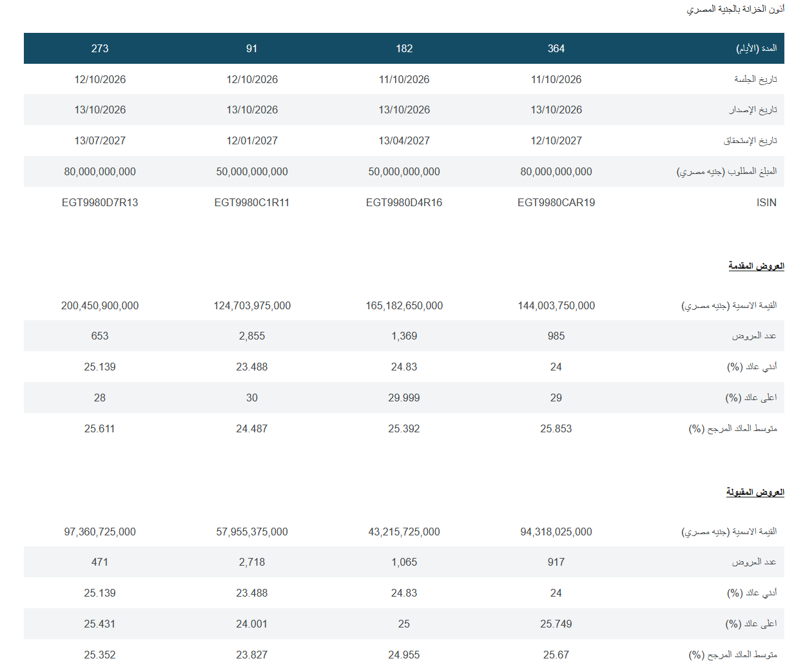Viewport: 785px width, 672px height.
Task: Select maturity date 12/01/2027
Action: (x=252, y=140)
